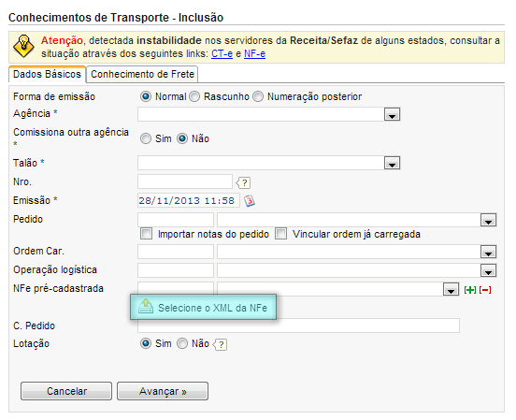Viewport: 516px width, 420px height.
Task: Click the red minus icon for NFe pré-cadastrada
Action: 485,290
